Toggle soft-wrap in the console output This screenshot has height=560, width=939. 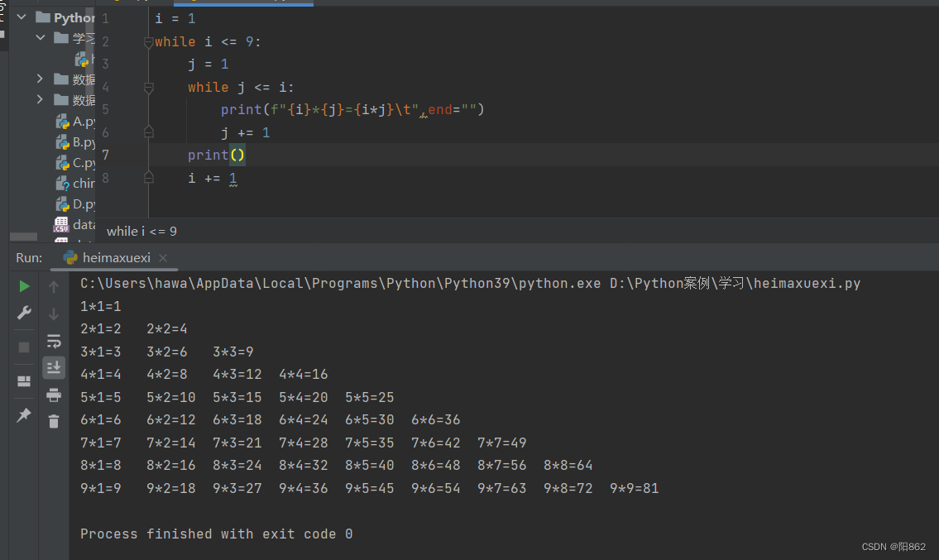54,341
